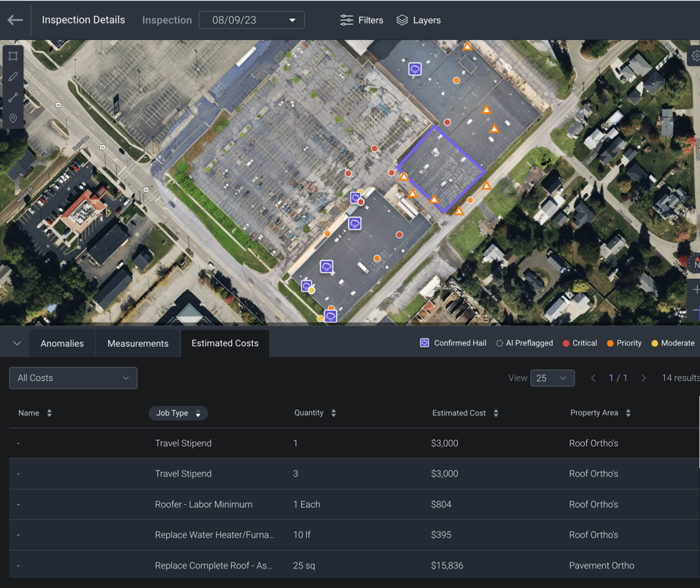The width and height of the screenshot is (700, 588).
Task: Switch to the Anomalies tab
Action: [62, 342]
